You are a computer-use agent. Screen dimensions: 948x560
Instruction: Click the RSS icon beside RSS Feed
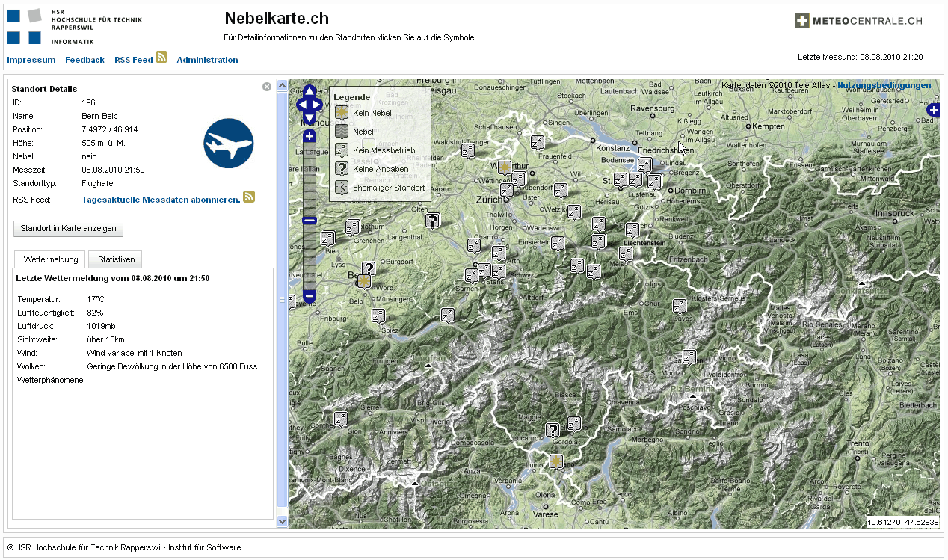(161, 58)
